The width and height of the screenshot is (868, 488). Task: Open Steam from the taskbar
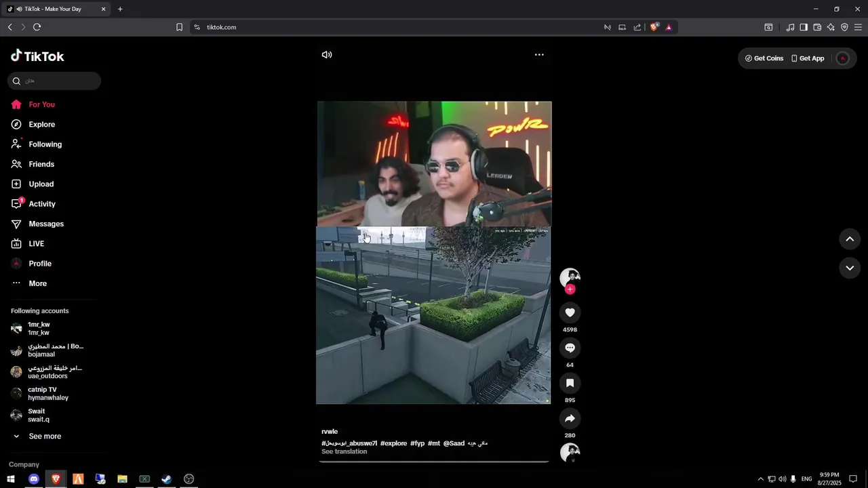pos(166,479)
